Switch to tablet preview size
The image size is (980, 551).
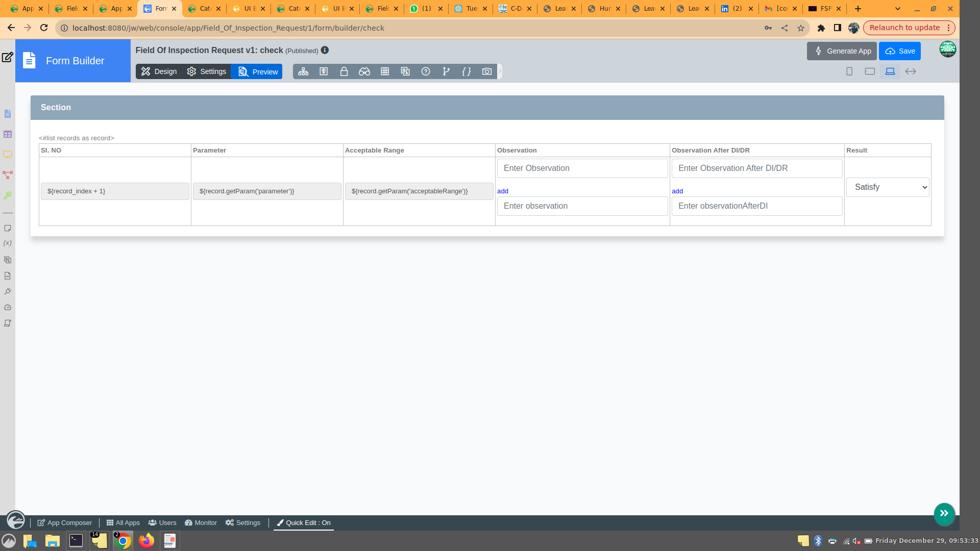coord(870,71)
